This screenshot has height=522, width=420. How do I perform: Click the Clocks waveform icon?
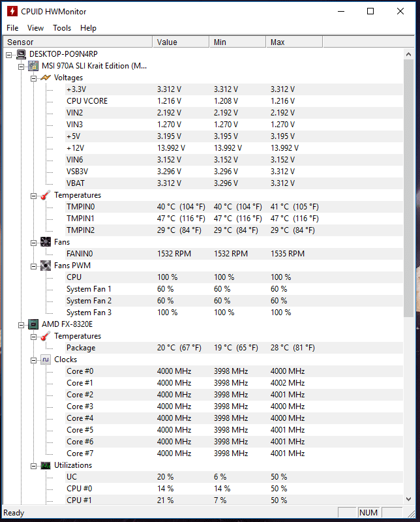pos(46,360)
